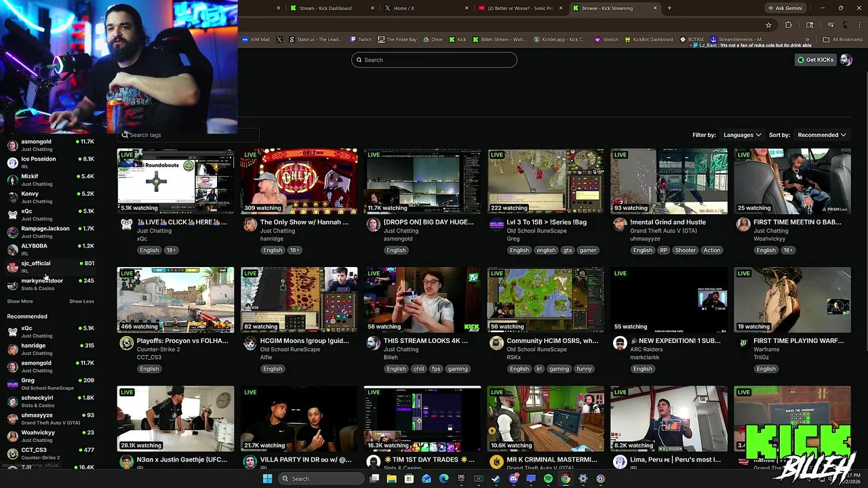Open Microsoft Edge from the taskbar
Viewport: 868px width, 488px height.
click(x=443, y=479)
